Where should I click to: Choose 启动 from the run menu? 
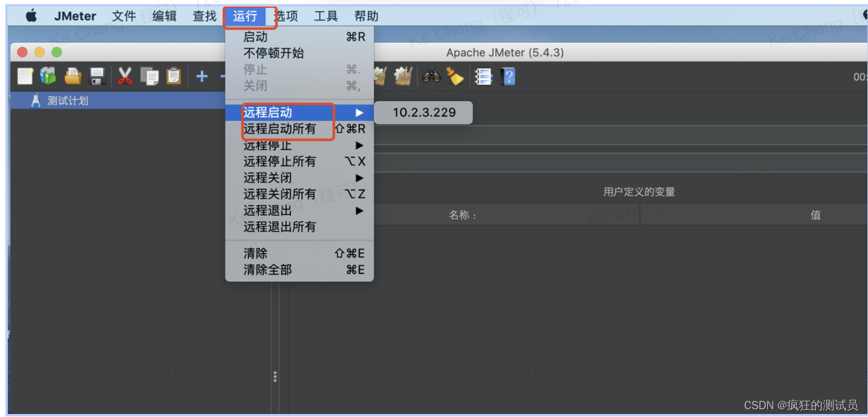[299, 37]
